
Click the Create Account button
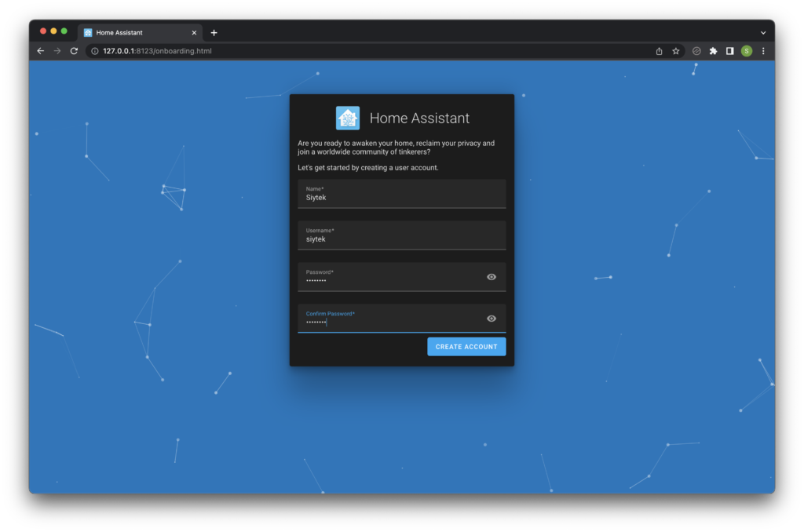click(x=466, y=347)
